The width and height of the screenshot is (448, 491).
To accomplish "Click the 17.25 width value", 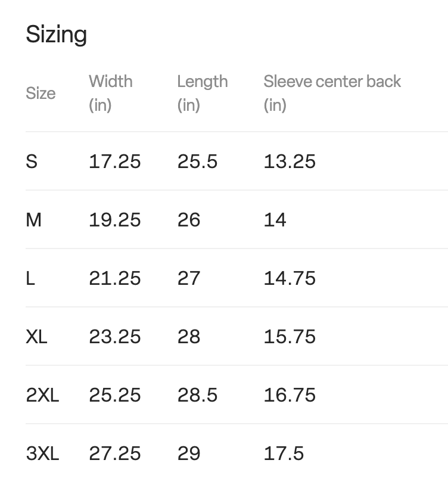I will (x=115, y=161).
